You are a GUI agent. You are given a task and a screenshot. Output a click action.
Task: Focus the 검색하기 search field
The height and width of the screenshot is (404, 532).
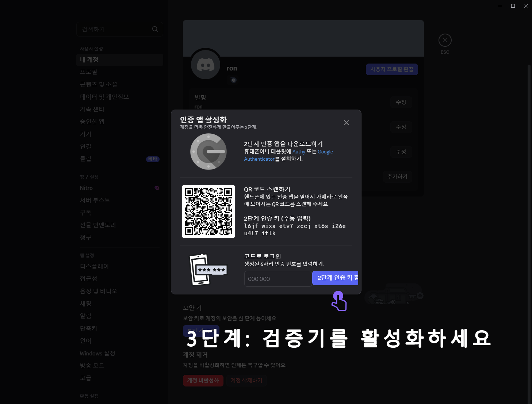120,29
